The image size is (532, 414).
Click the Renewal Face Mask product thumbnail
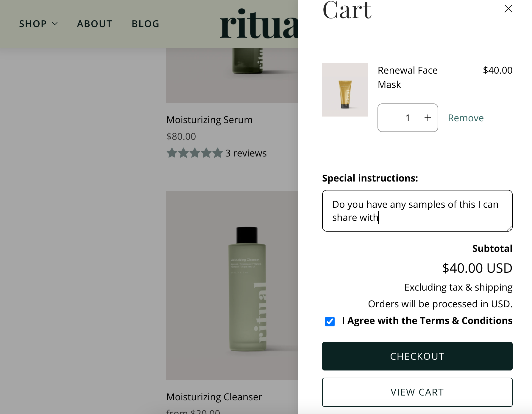345,89
